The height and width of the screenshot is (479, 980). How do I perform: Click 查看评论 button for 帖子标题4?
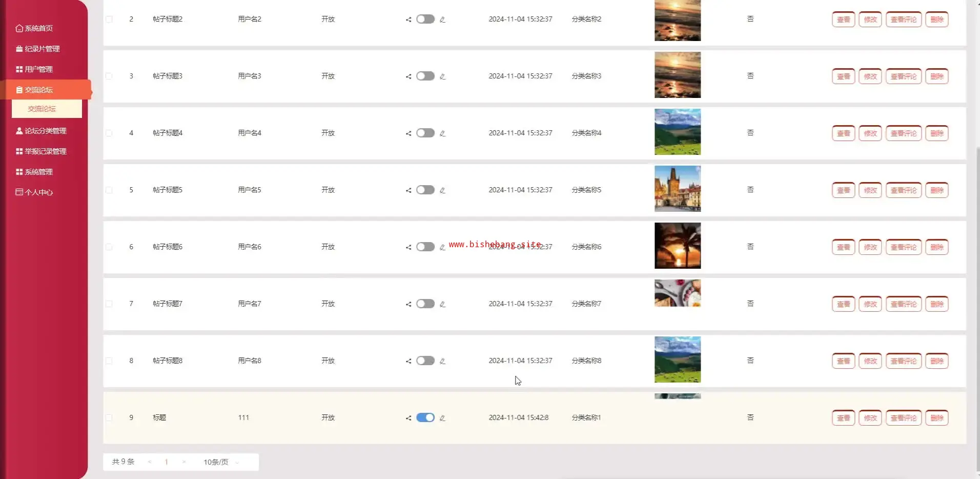(904, 133)
